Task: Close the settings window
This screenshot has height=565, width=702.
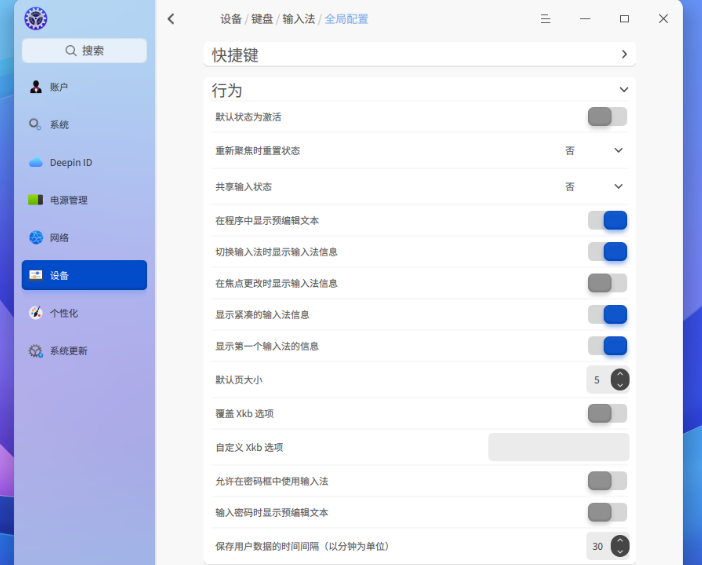Action: tap(663, 19)
